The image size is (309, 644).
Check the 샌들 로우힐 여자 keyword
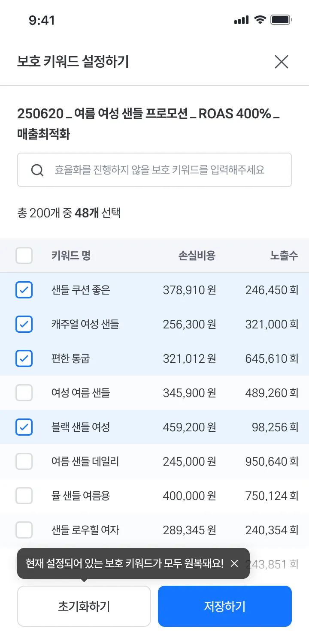click(24, 530)
